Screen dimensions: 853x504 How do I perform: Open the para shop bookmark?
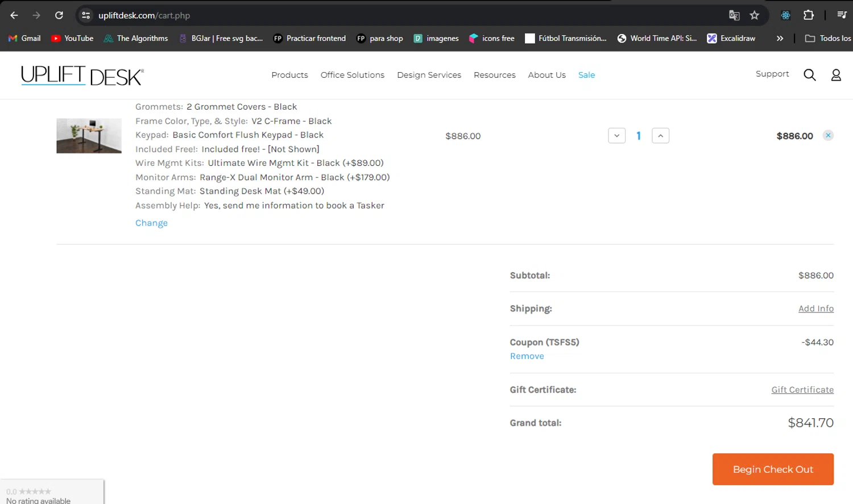380,38
